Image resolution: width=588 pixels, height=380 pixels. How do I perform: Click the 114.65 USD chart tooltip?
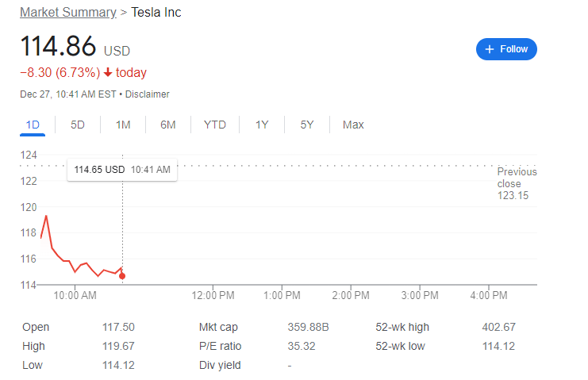[121, 169]
